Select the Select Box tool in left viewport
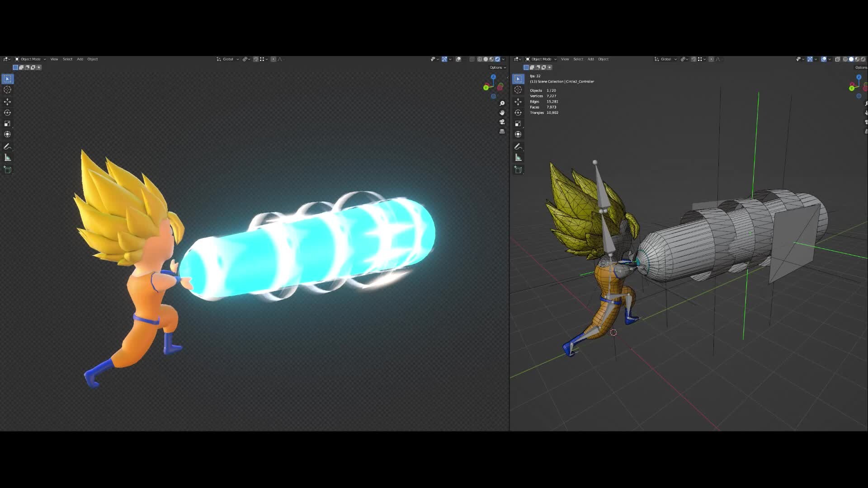 [x=7, y=79]
